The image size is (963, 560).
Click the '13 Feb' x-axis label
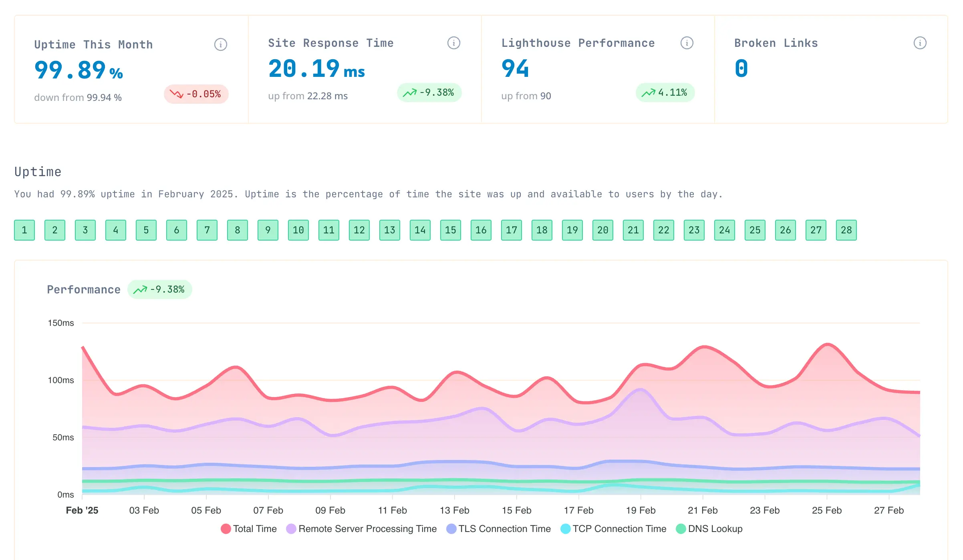pos(454,510)
